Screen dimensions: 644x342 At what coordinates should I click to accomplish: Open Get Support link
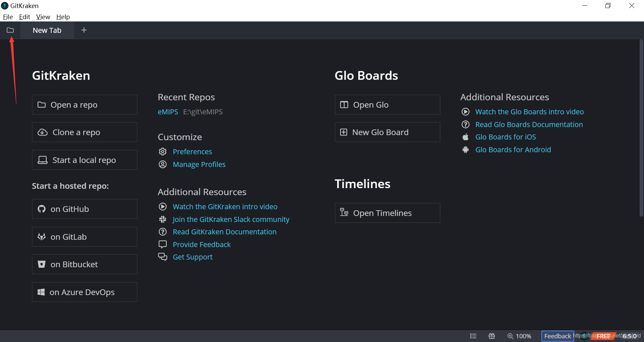click(193, 257)
